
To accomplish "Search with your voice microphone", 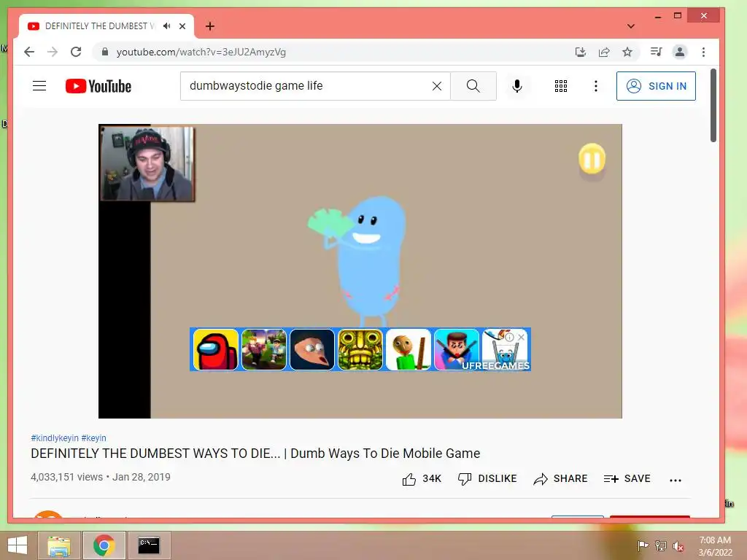I will 517,86.
